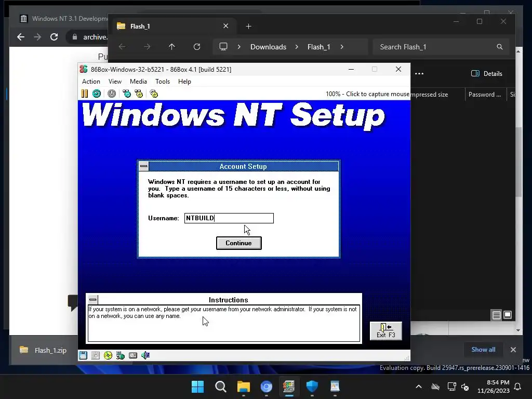Click the Exit F3 button
This screenshot has height=399, width=532.
386,331
